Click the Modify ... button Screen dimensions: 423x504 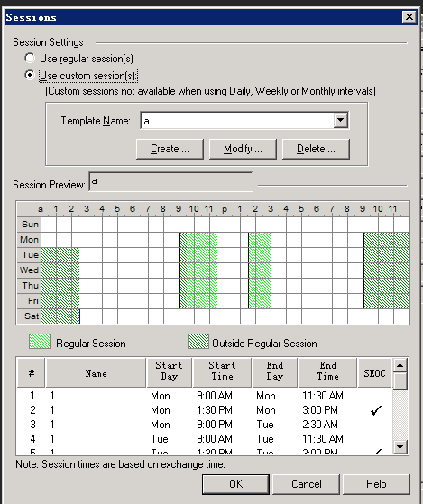(x=243, y=149)
